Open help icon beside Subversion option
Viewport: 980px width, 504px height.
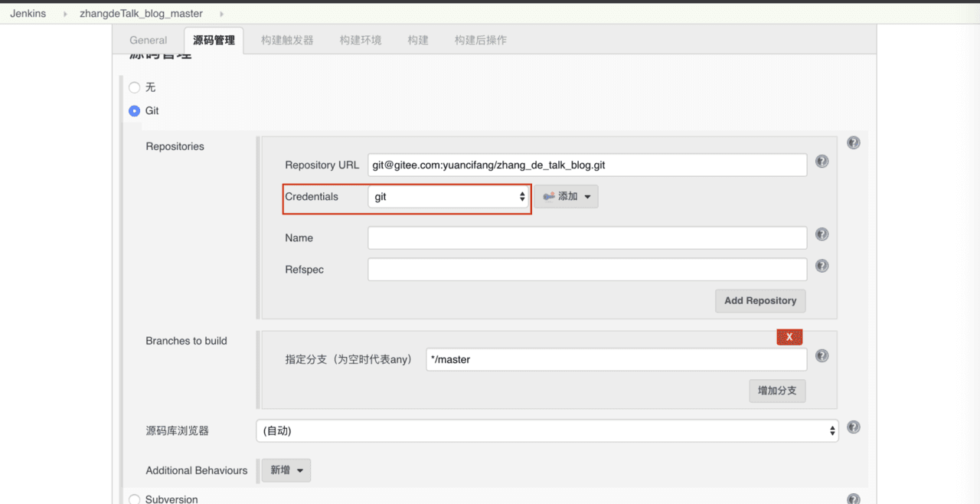(x=854, y=499)
